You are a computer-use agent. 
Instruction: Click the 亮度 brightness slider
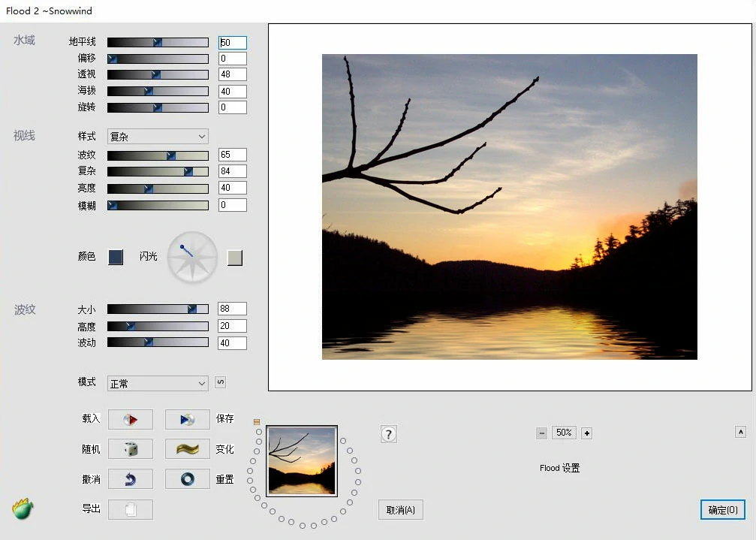pos(158,189)
